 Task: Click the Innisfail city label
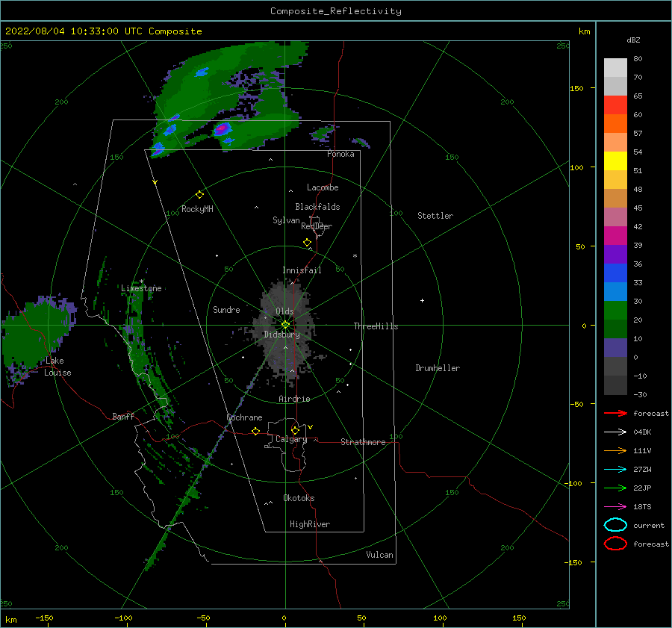(302, 270)
